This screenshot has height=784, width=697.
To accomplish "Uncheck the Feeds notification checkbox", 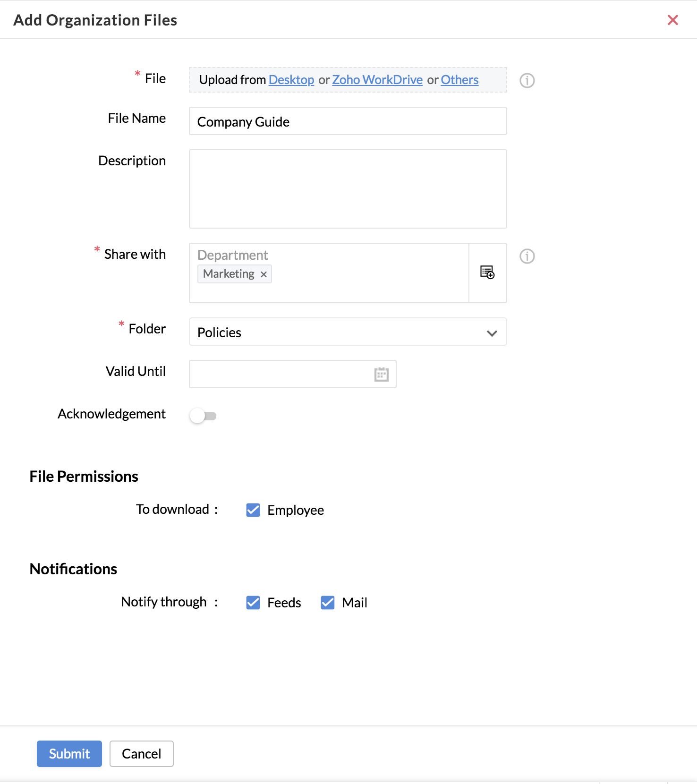I will 253,603.
